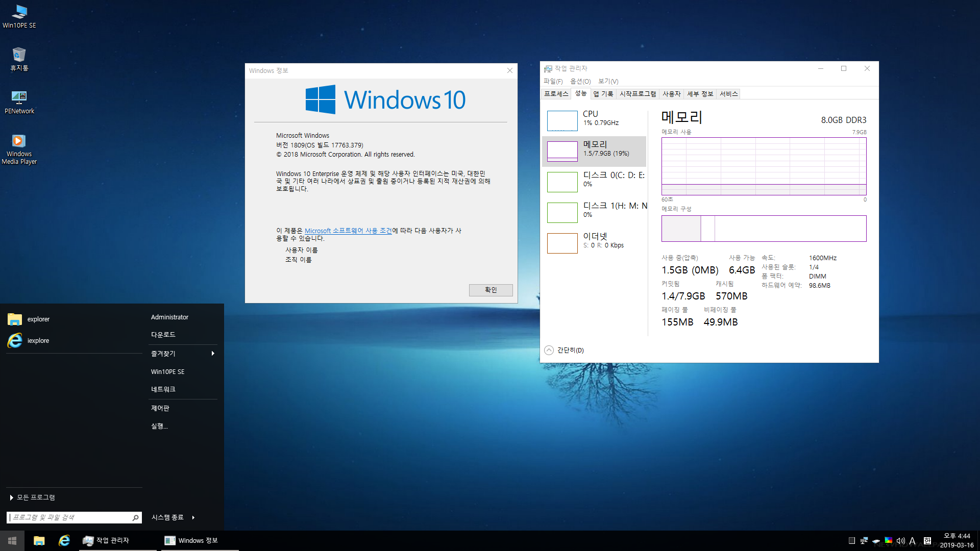Switch to 시작프로그램 tab
Screen dimensions: 980x551
(x=638, y=94)
